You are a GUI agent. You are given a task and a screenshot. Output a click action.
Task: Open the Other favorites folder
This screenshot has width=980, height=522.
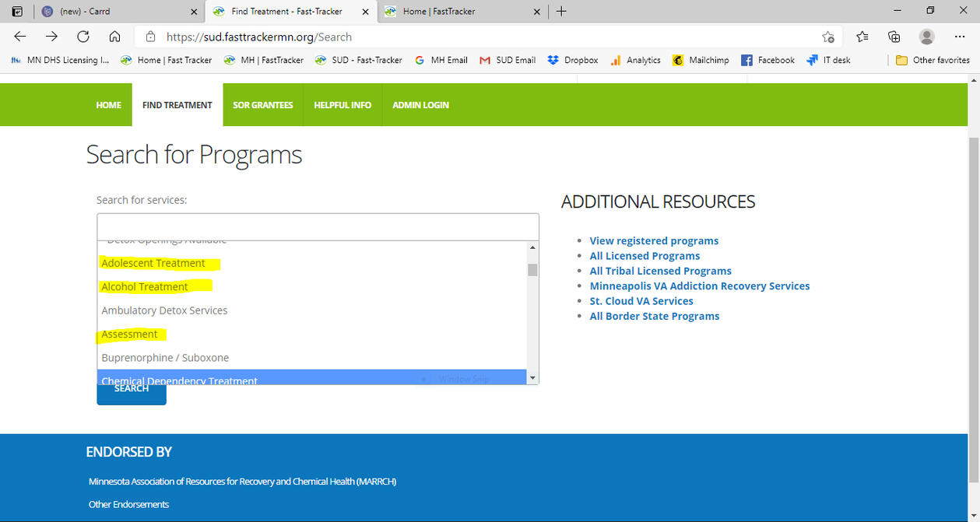pyautogui.click(x=933, y=60)
